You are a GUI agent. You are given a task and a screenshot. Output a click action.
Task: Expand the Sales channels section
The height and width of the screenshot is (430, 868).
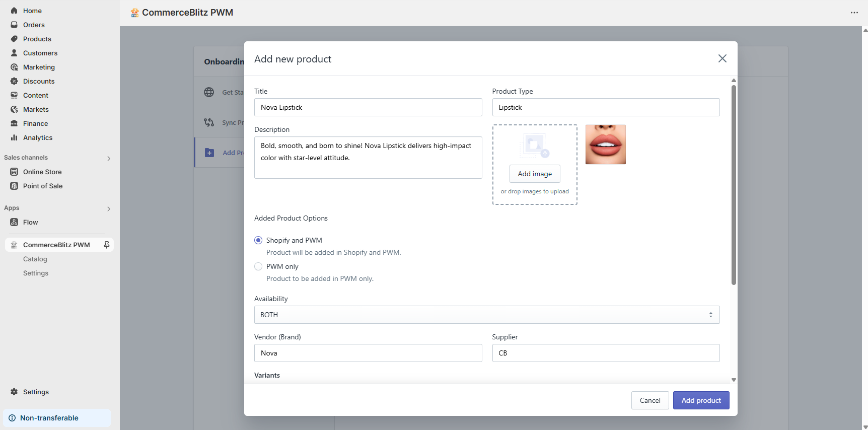point(109,158)
